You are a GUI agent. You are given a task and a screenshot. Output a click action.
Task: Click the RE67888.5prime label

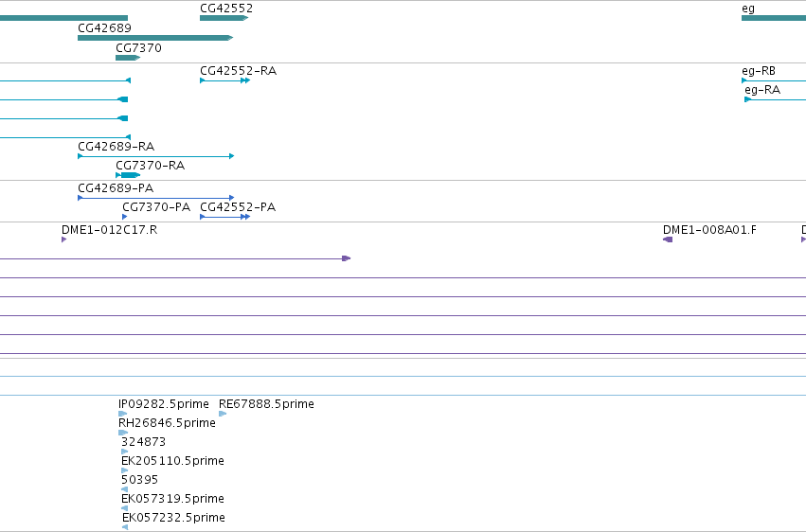266,404
